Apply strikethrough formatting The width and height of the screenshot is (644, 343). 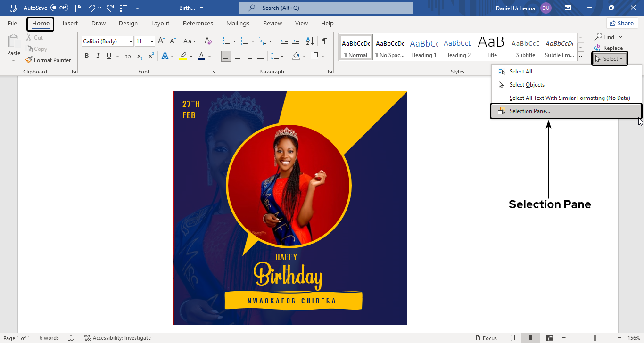(x=128, y=56)
